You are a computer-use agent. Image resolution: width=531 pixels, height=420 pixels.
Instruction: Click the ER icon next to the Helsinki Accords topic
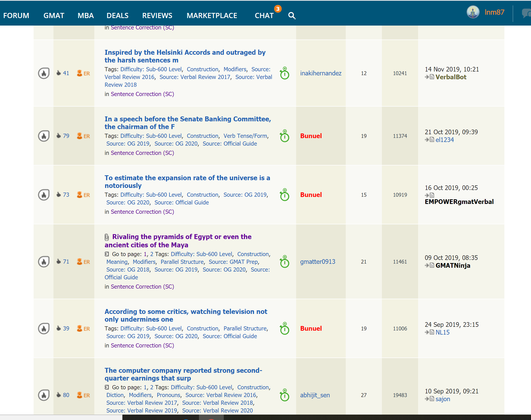pyautogui.click(x=80, y=73)
